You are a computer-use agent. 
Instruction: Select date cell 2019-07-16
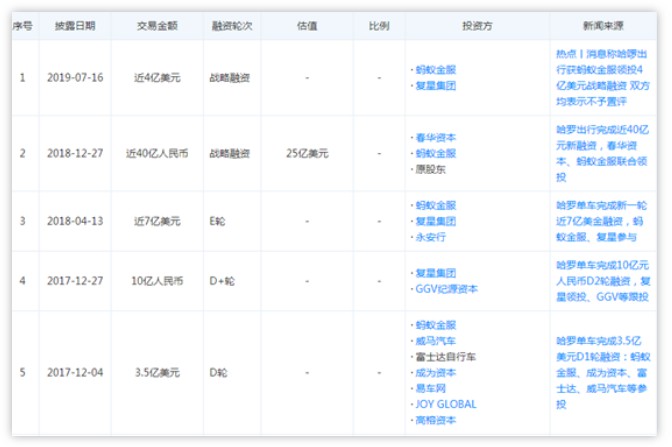click(75, 78)
